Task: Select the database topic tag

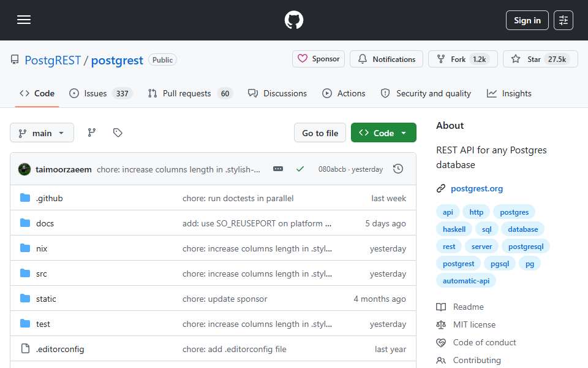Action: click(x=522, y=229)
